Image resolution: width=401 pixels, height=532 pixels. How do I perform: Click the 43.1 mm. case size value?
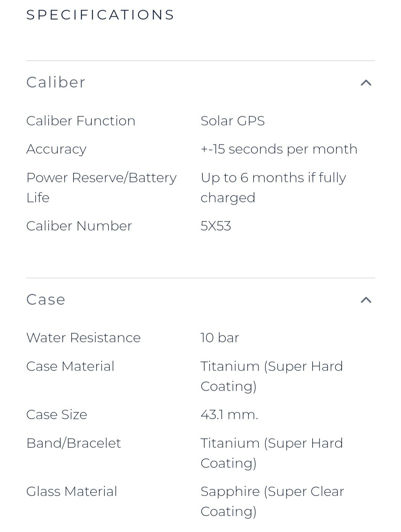click(x=229, y=414)
